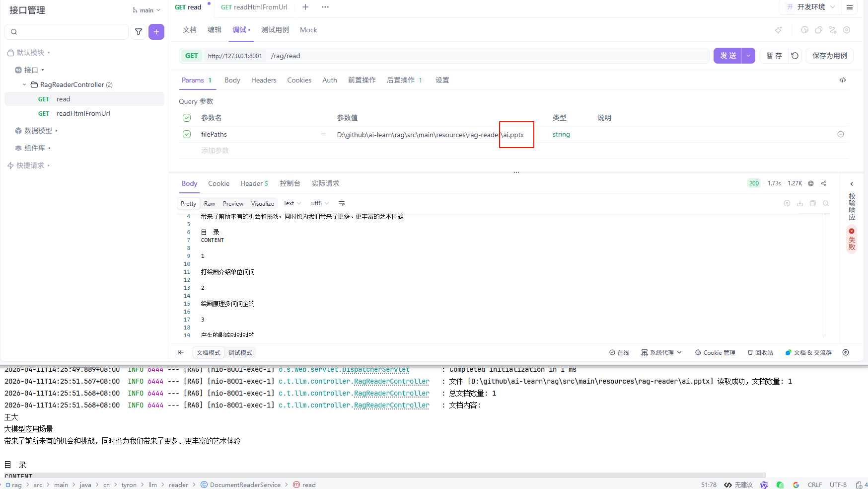Click the delete icon on filePaths row
The height and width of the screenshot is (489, 868).
(x=841, y=134)
